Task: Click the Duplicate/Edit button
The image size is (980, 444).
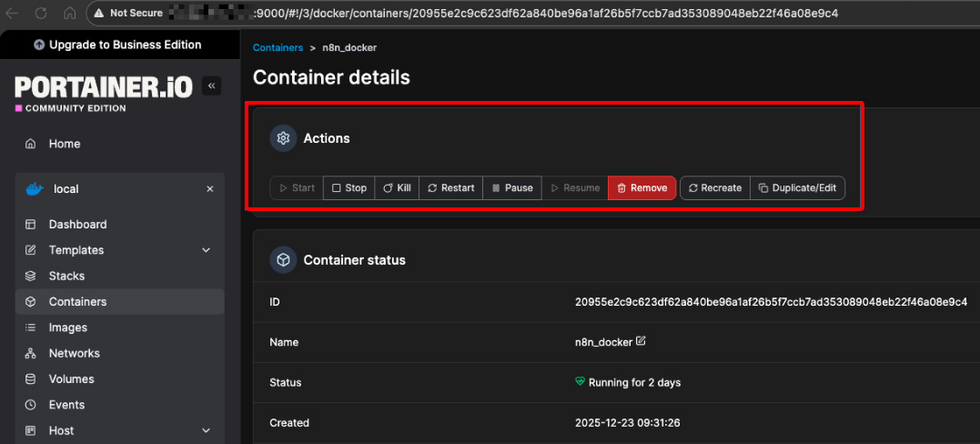Action: pos(797,187)
